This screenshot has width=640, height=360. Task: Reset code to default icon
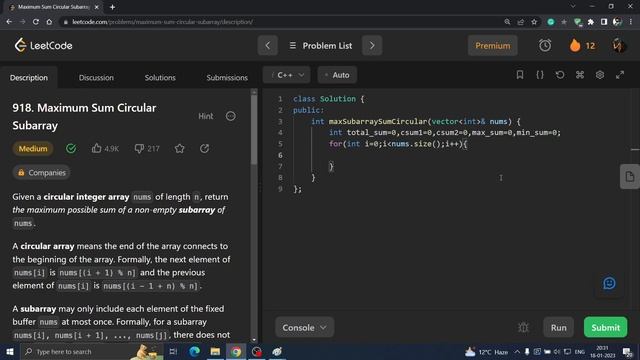pos(560,75)
